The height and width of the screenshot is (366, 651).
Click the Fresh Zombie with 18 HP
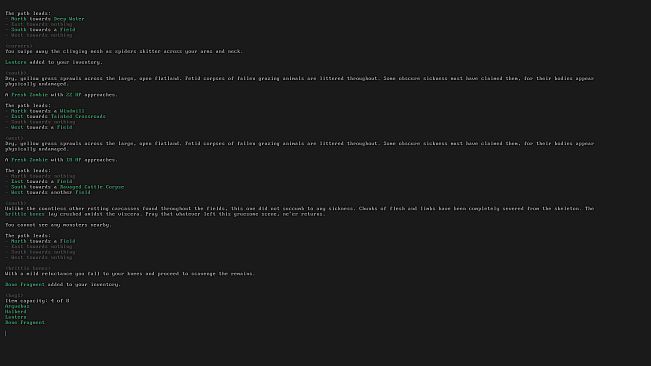pyautogui.click(x=29, y=159)
